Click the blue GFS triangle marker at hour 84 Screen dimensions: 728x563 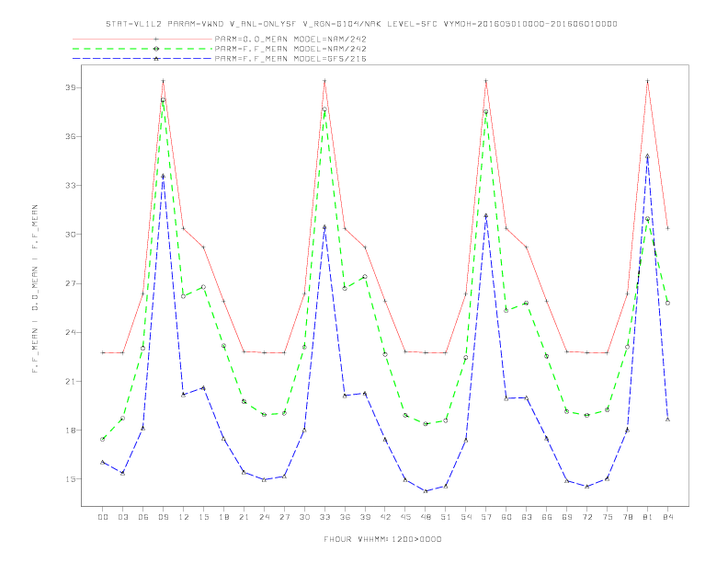(667, 419)
